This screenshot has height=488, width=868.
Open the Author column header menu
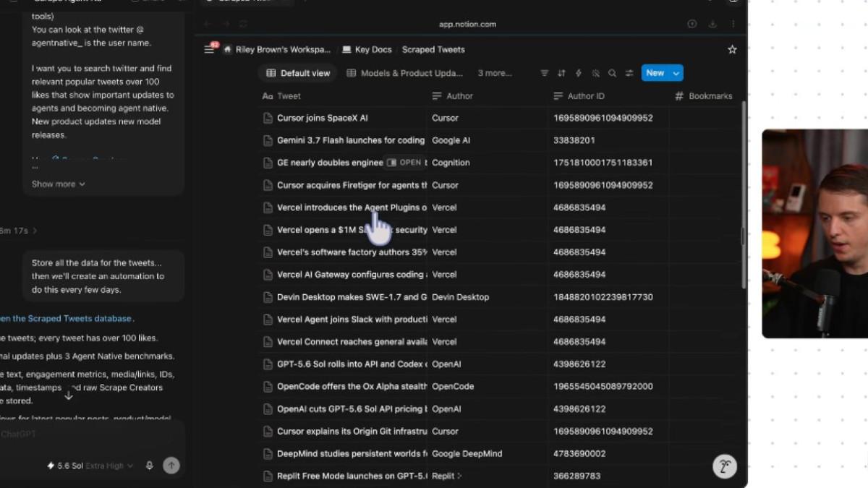click(452, 96)
